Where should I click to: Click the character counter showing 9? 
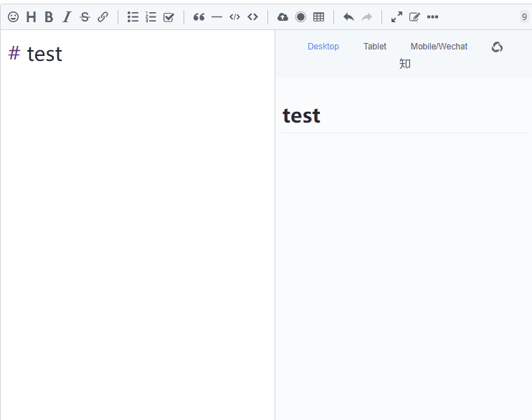(524, 17)
